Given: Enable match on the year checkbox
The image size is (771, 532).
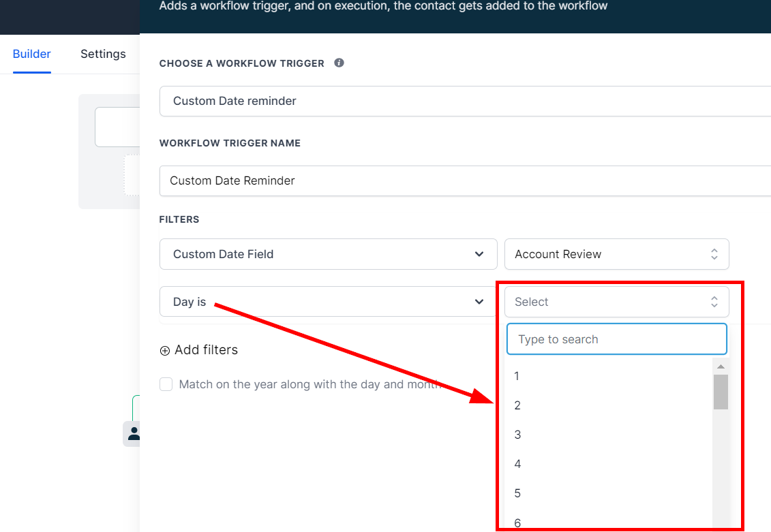Looking at the screenshot, I should (x=166, y=384).
